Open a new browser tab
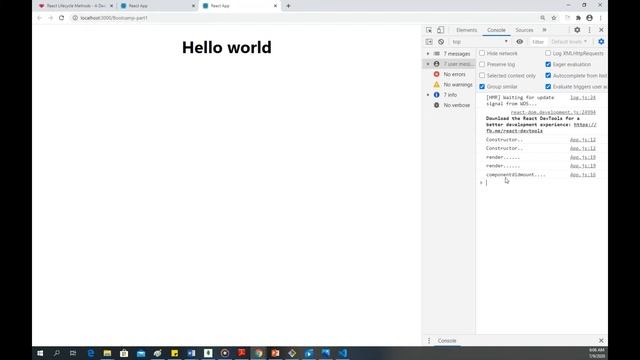Viewport: 640px width, 360px height. 288,6
